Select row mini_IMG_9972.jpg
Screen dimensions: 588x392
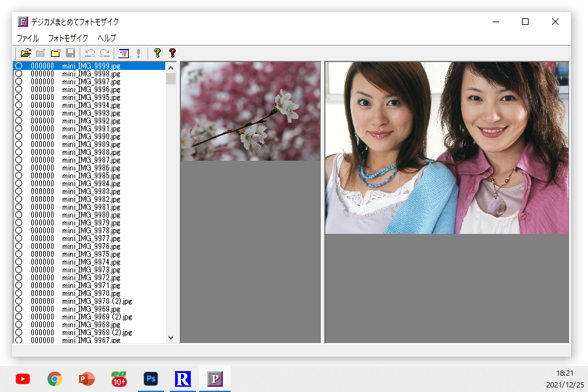click(90, 278)
